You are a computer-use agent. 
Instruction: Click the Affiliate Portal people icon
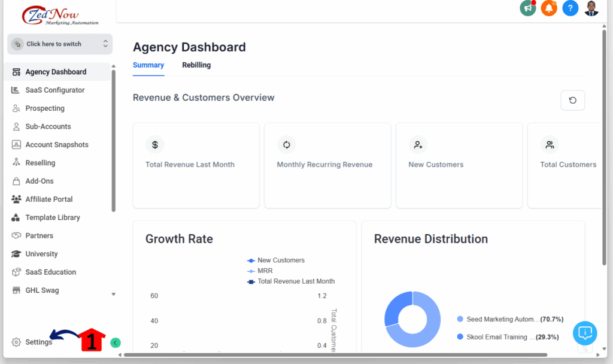pos(16,199)
